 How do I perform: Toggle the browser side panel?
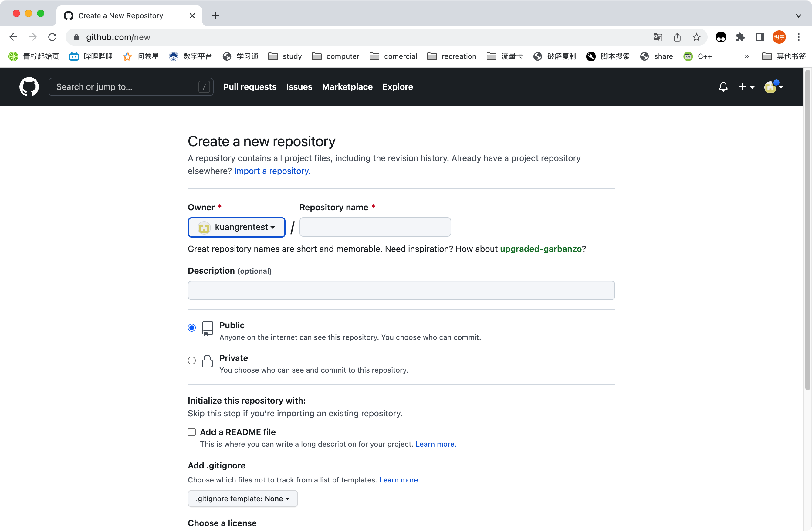[x=760, y=37]
